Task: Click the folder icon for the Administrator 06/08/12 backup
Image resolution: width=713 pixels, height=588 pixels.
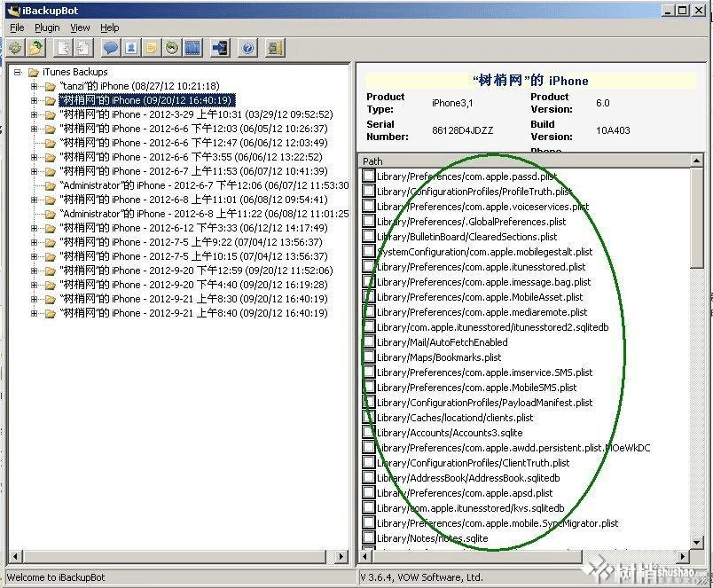Action: (x=50, y=215)
